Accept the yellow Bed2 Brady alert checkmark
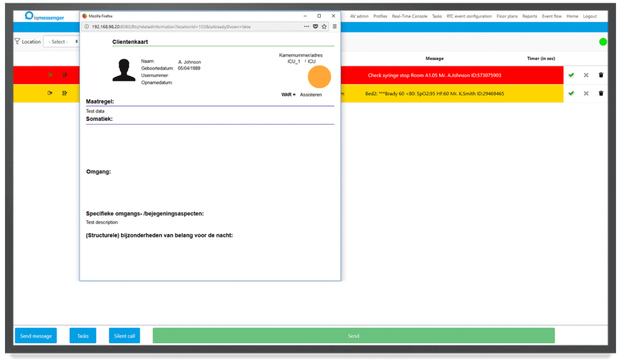Image resolution: width=621 pixels, height=364 pixels. [x=571, y=93]
